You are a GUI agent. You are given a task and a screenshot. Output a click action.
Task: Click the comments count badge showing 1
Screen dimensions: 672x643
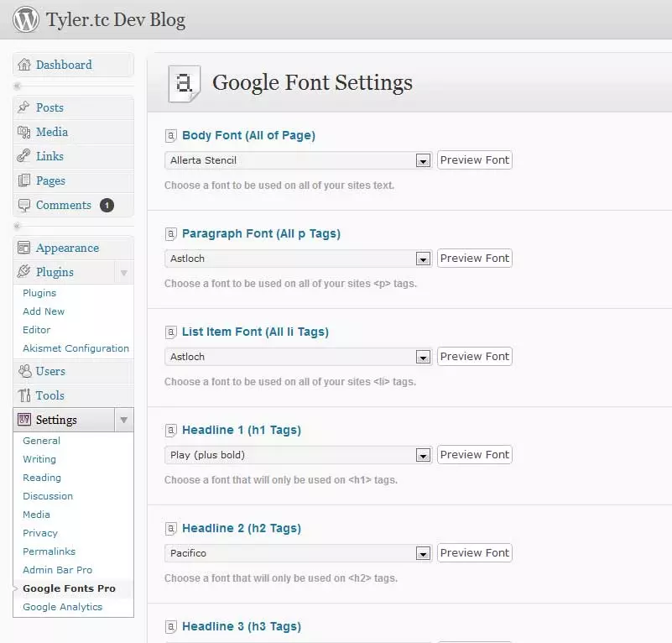coord(107,206)
